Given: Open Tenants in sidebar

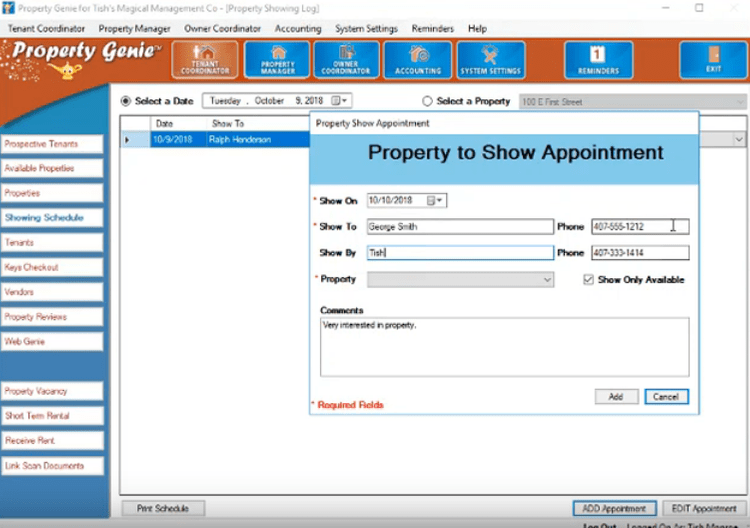Looking at the screenshot, I should (52, 242).
